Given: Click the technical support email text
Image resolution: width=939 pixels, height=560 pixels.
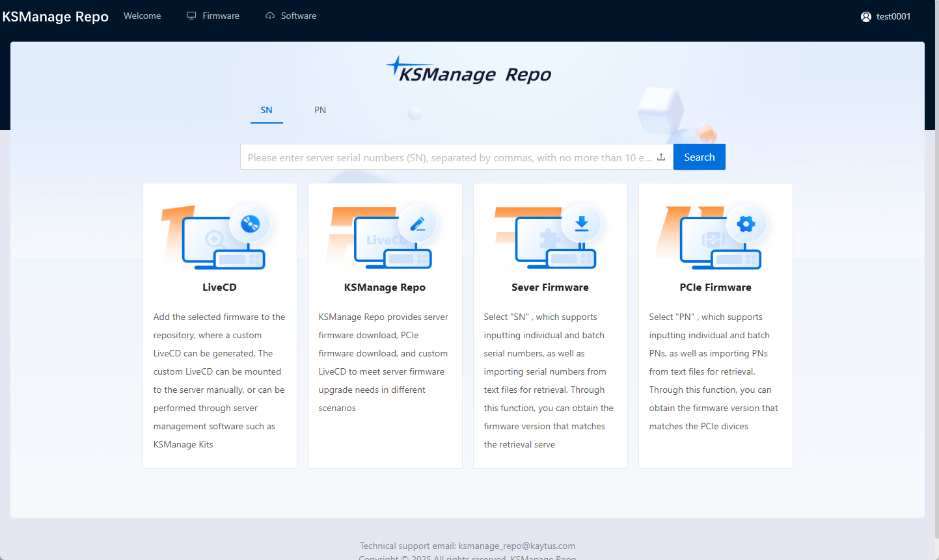Looking at the screenshot, I should [467, 546].
